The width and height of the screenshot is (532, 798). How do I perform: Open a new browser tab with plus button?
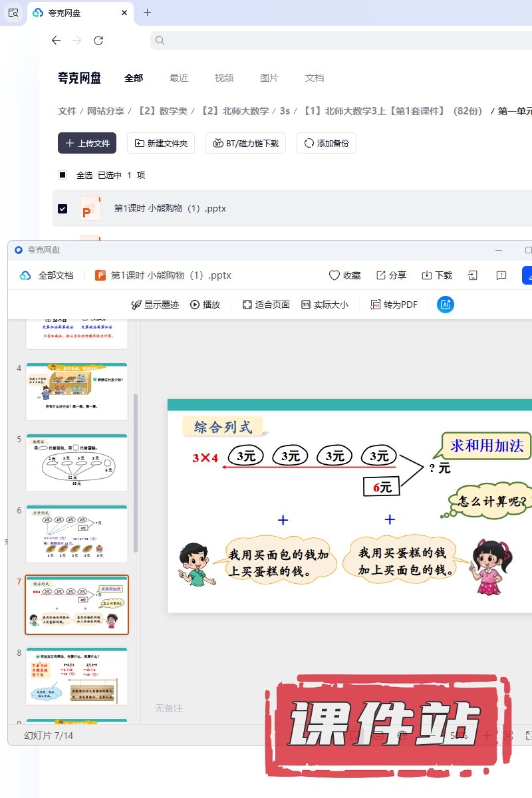[x=148, y=12]
